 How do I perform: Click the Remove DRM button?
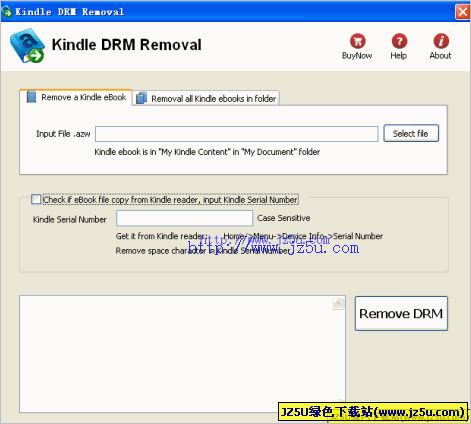[401, 314]
